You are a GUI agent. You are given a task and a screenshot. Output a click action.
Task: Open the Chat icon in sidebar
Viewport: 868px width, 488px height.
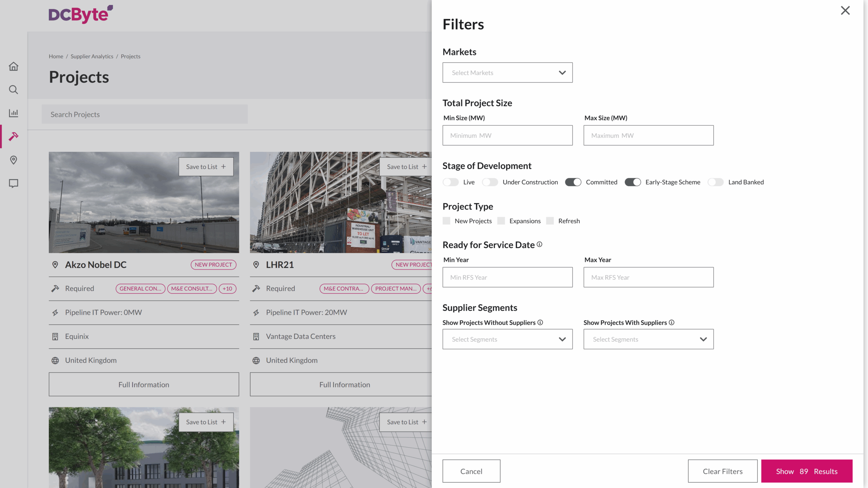(x=13, y=183)
